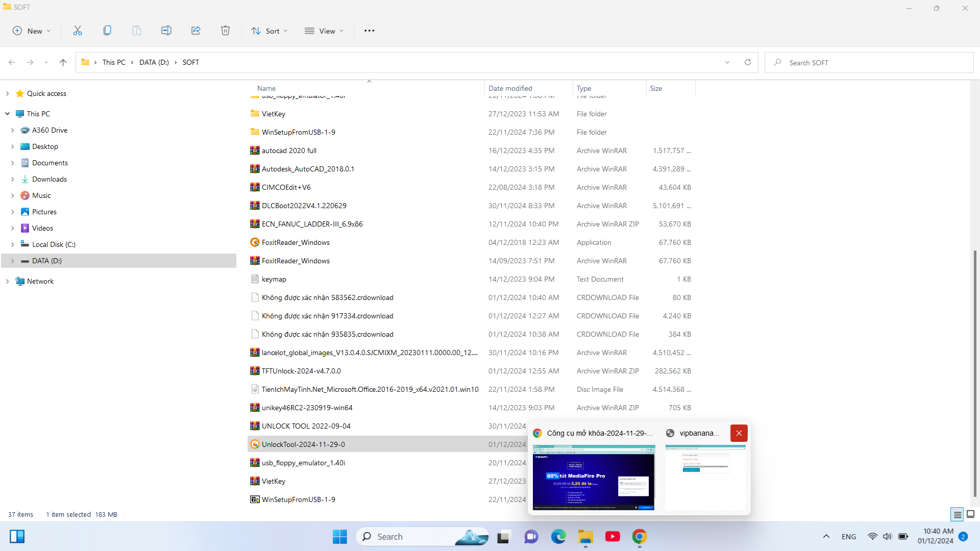Image resolution: width=980 pixels, height=551 pixels.
Task: Click the Up one level arrow
Action: pyautogui.click(x=63, y=62)
